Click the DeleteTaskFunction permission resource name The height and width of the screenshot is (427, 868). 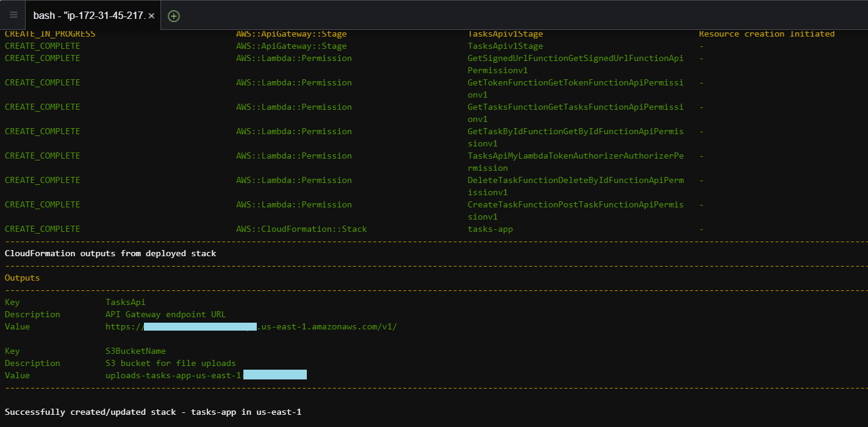pyautogui.click(x=575, y=181)
